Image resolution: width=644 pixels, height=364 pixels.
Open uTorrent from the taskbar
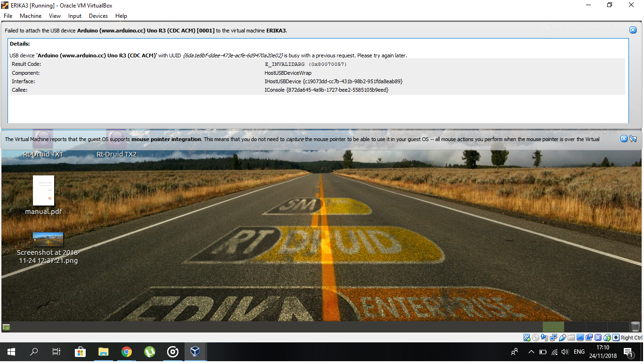[149, 352]
